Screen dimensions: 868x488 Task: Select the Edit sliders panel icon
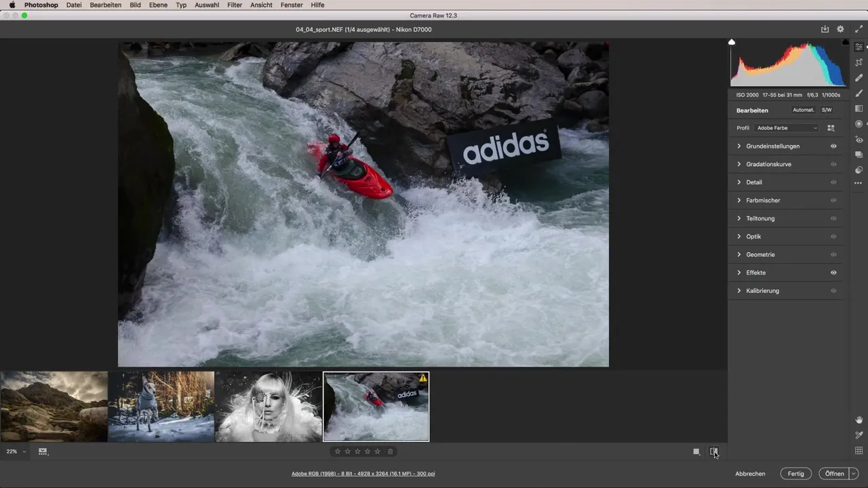(x=859, y=47)
